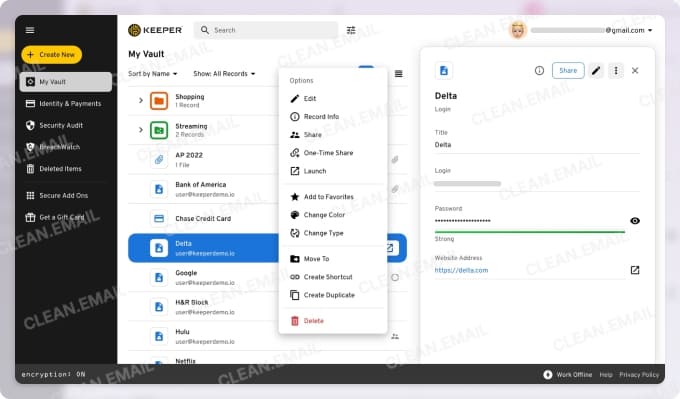Click the Work Offline icon
Screen dimensions: 680x399
(548, 374)
